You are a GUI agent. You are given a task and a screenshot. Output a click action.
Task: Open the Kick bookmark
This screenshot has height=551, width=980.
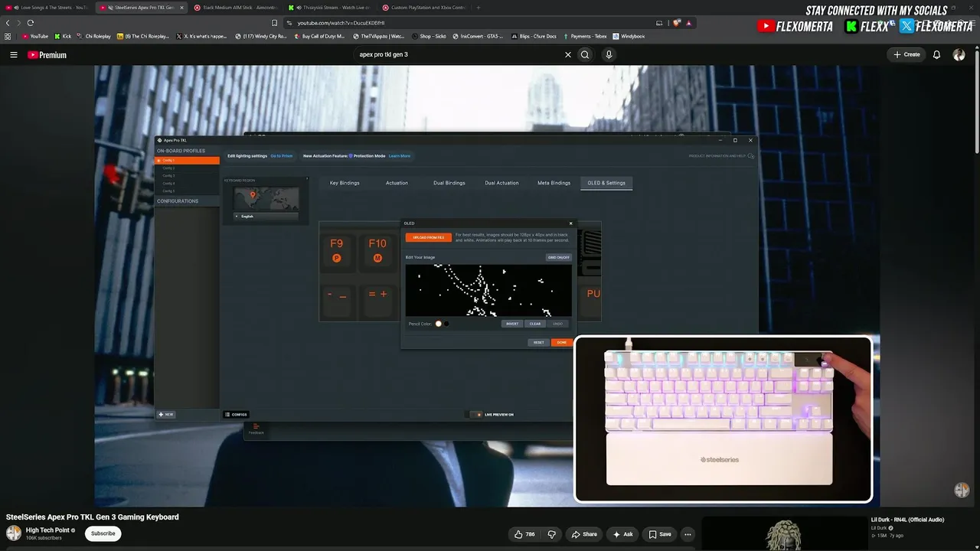tap(63, 36)
